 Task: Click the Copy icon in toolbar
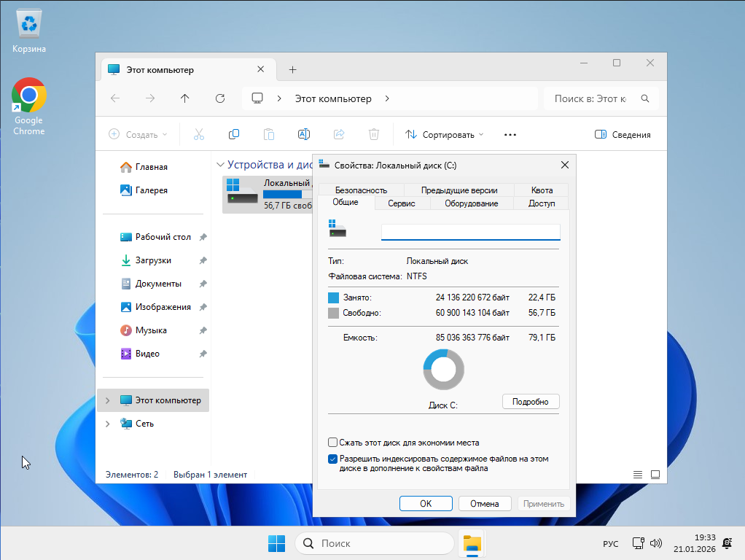click(234, 134)
